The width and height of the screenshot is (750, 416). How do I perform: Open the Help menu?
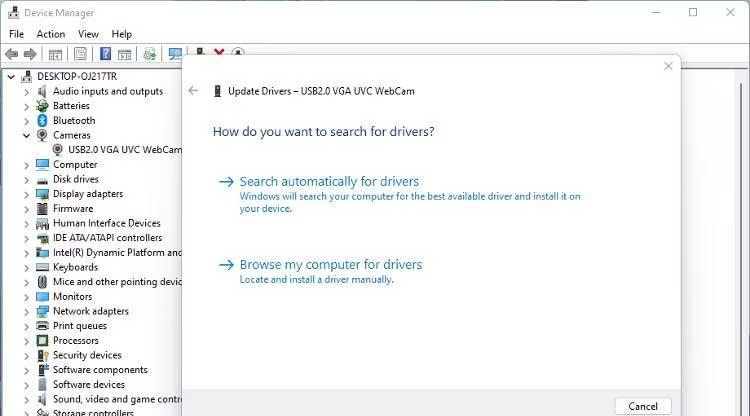(121, 34)
